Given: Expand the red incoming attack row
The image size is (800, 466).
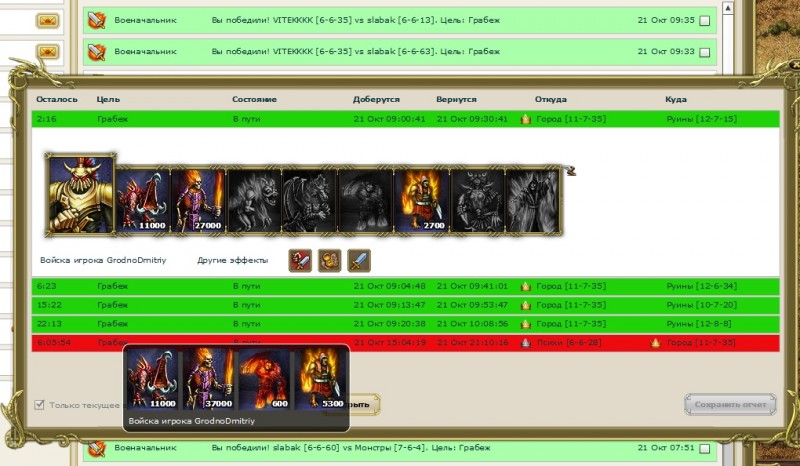Looking at the screenshot, I should [400, 342].
